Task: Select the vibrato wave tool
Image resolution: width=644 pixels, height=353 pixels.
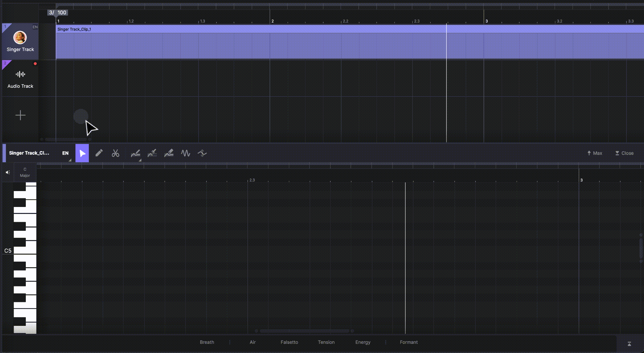Action: 185,153
